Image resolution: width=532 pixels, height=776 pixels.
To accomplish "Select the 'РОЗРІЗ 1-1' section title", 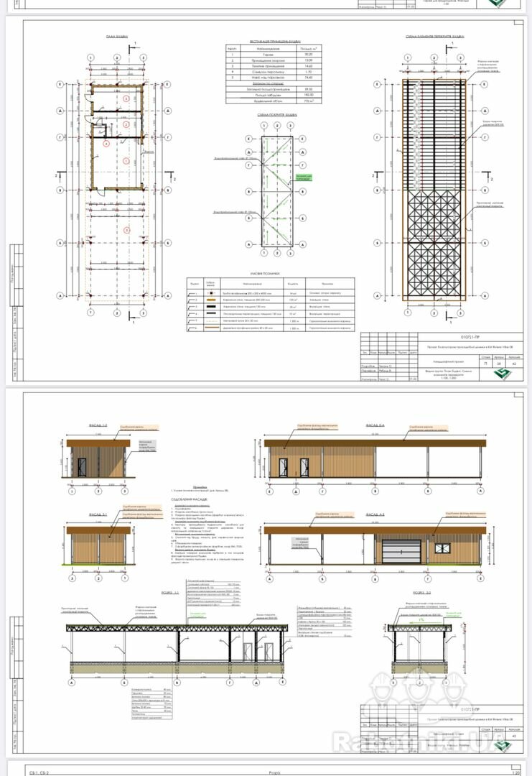I will (169, 592).
